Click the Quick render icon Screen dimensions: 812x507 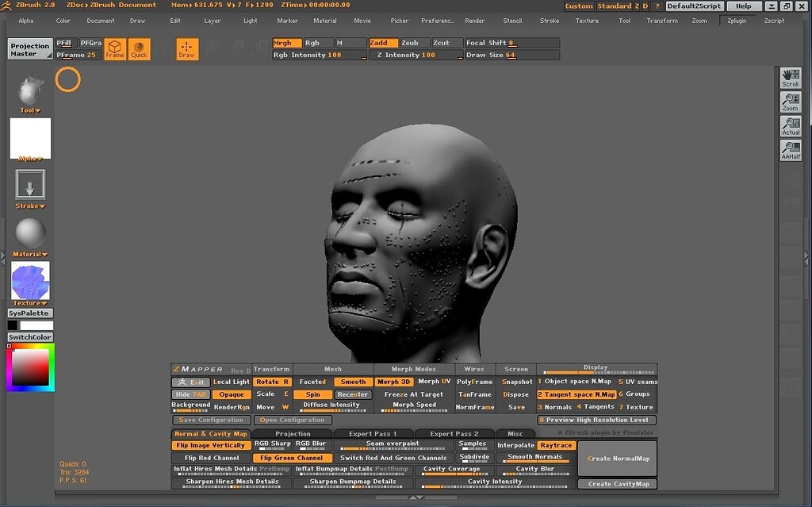tap(139, 48)
